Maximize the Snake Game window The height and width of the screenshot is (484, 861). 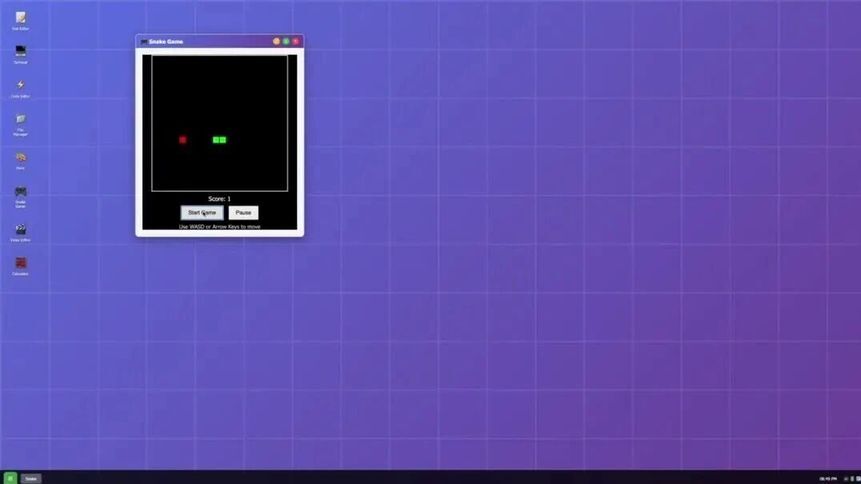(x=286, y=42)
